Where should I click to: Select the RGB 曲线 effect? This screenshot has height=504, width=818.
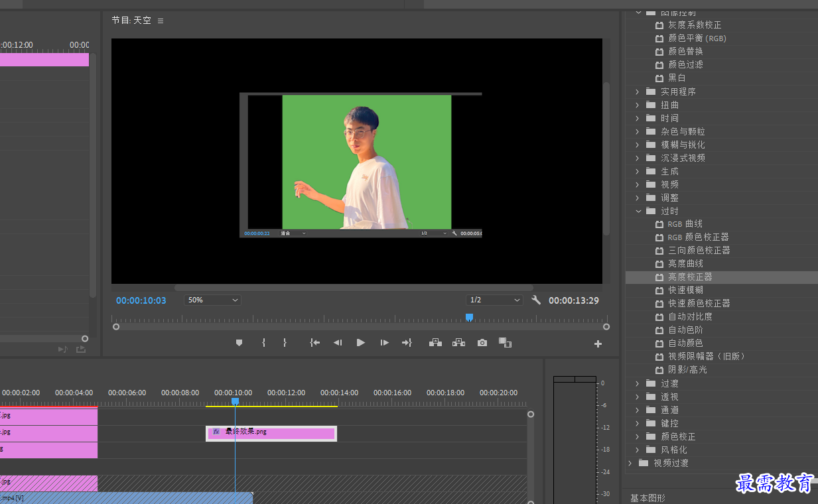pos(685,223)
